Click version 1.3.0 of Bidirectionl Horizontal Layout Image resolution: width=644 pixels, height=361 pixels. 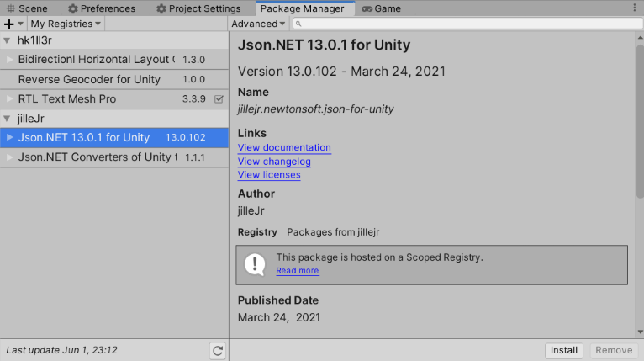194,60
